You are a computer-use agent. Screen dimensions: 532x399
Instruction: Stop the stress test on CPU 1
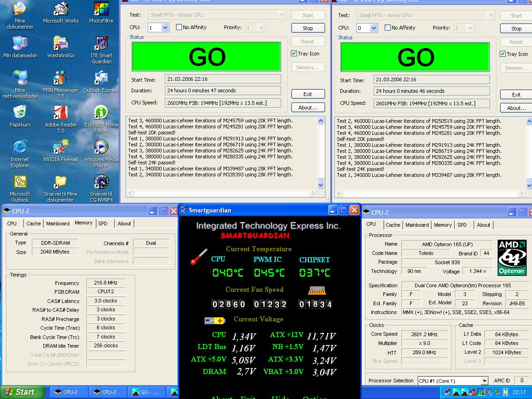click(308, 28)
